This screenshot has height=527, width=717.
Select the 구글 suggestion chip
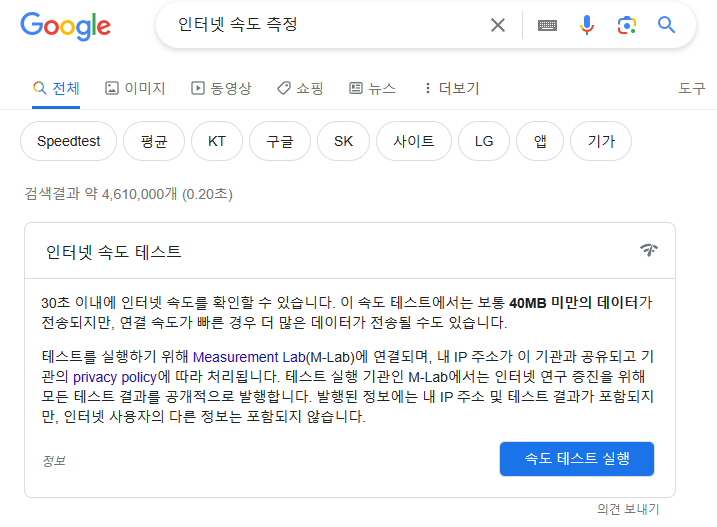[x=280, y=141]
